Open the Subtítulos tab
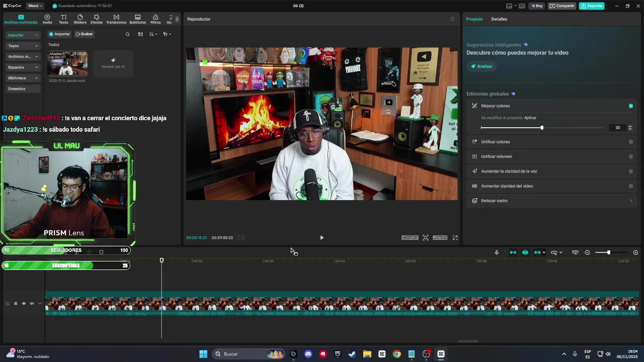The width and height of the screenshot is (644, 362). coord(137,19)
